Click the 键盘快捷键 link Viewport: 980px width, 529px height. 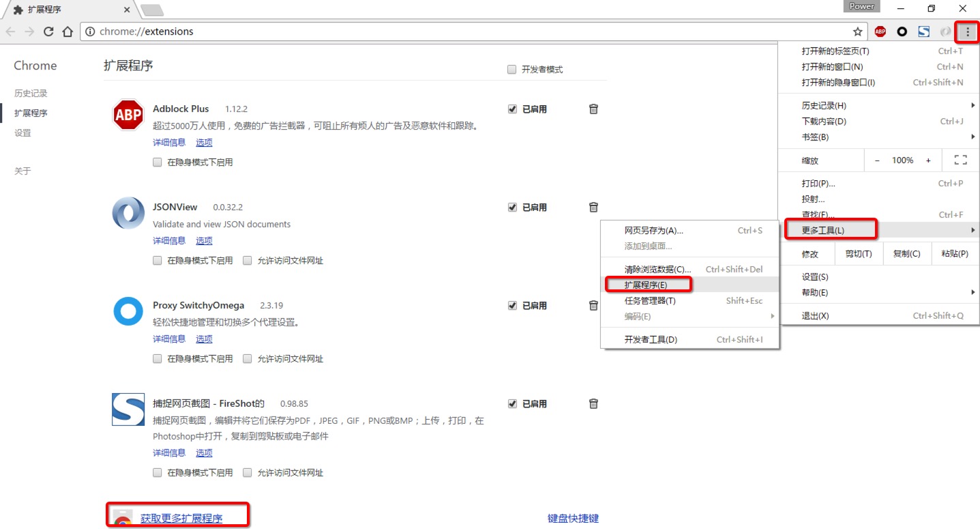[573, 517]
